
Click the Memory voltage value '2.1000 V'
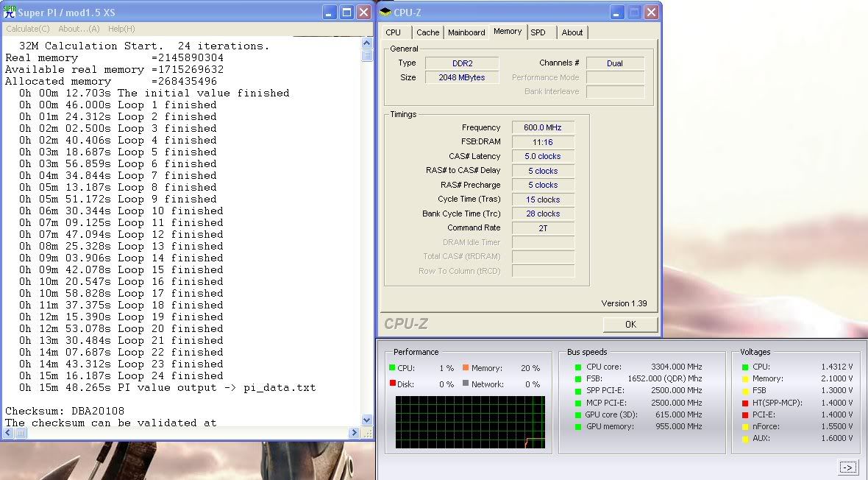[x=837, y=379]
